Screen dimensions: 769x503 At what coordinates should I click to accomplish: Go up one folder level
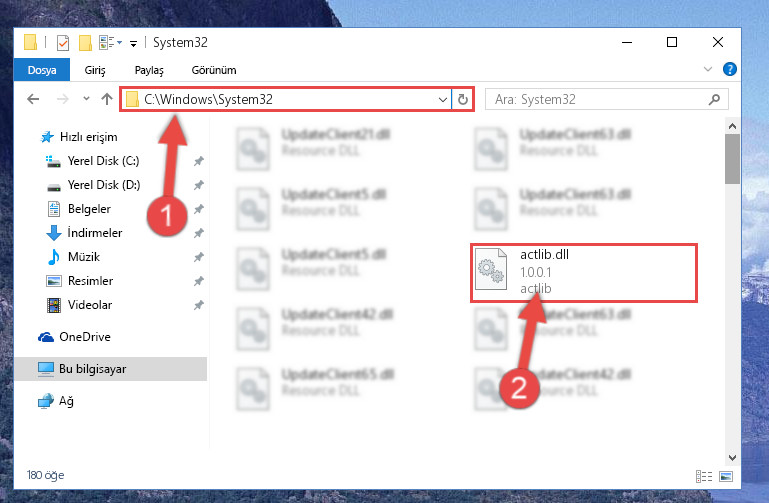pos(106,100)
